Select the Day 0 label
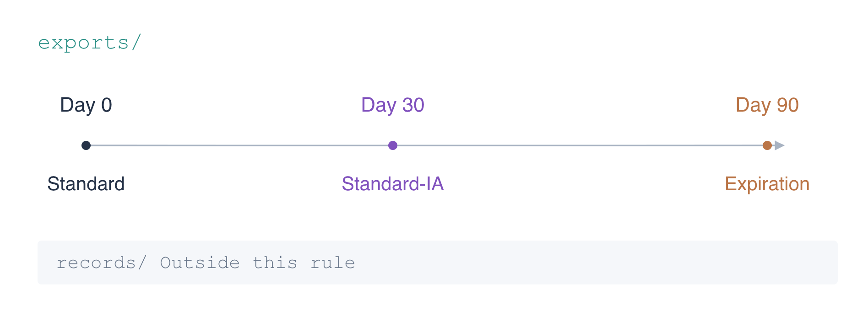This screenshot has height=311, width=868. [86, 105]
